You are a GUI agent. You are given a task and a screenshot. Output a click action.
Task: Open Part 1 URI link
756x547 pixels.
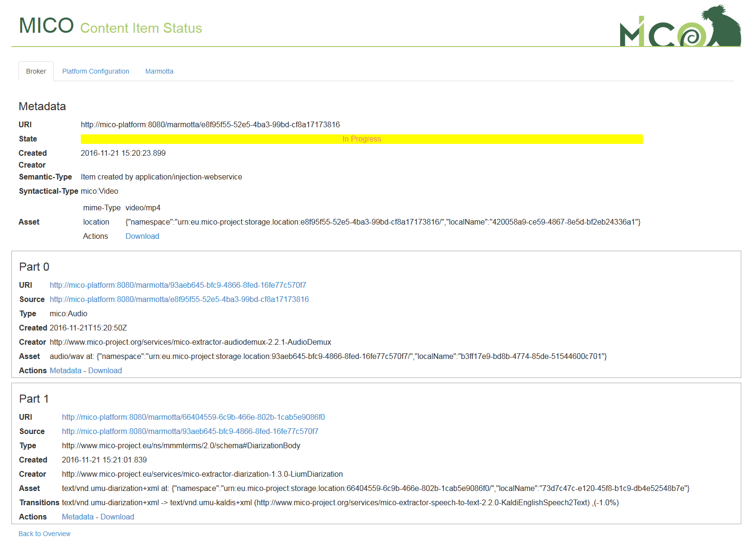pyautogui.click(x=193, y=417)
